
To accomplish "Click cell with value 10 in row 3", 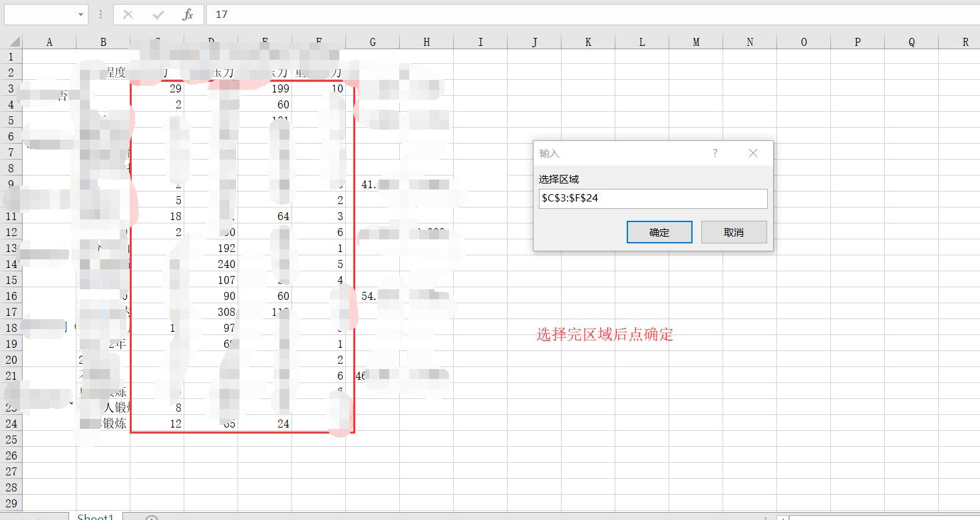I will tap(319, 88).
